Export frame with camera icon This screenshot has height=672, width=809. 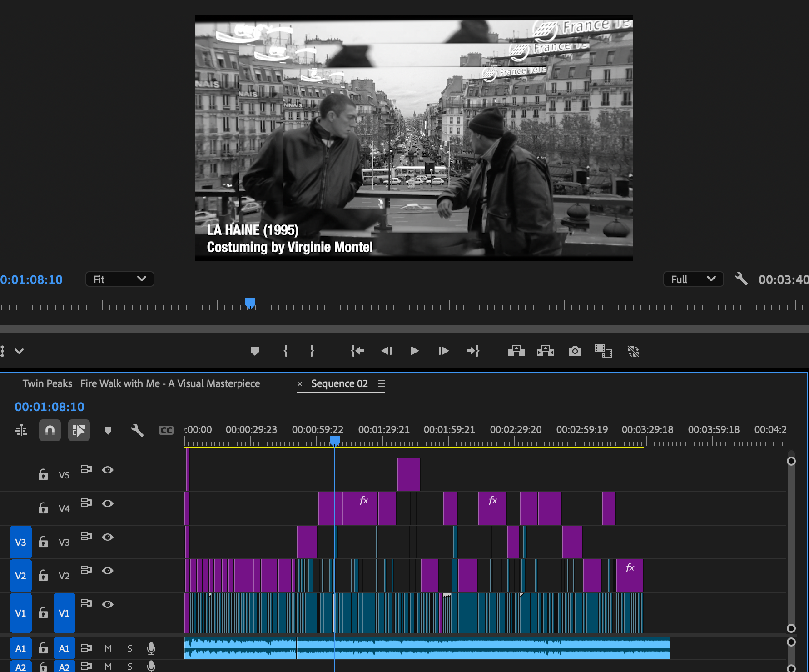[575, 351]
